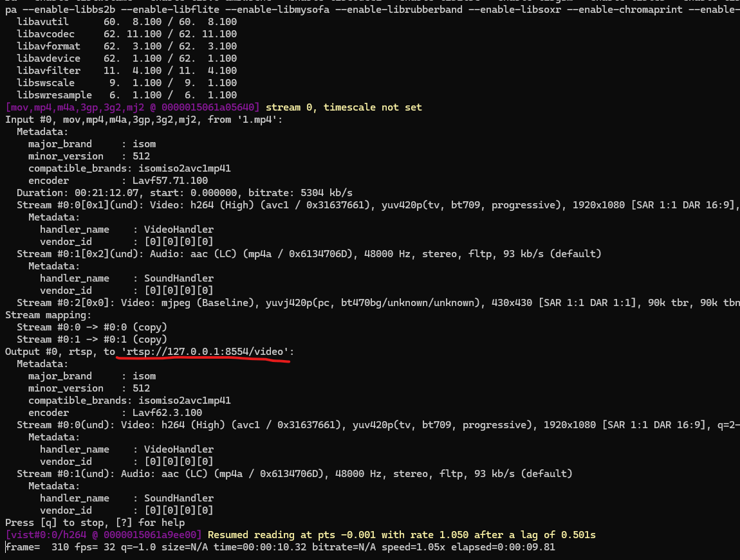
Task: Click the libswscale version line
Action: tap(127, 83)
